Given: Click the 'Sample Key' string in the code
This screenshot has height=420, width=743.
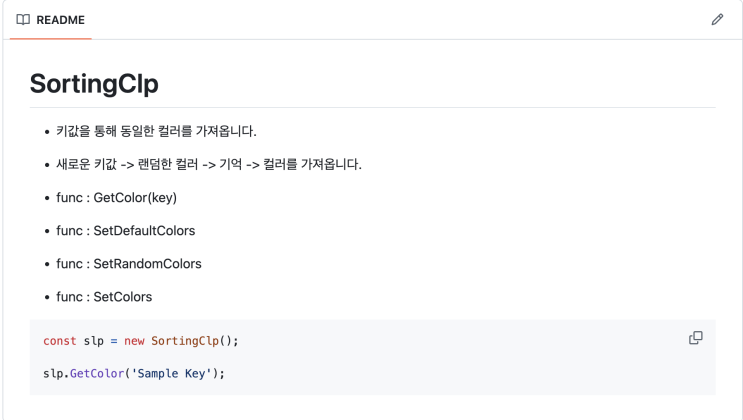Looking at the screenshot, I should pyautogui.click(x=171, y=373).
